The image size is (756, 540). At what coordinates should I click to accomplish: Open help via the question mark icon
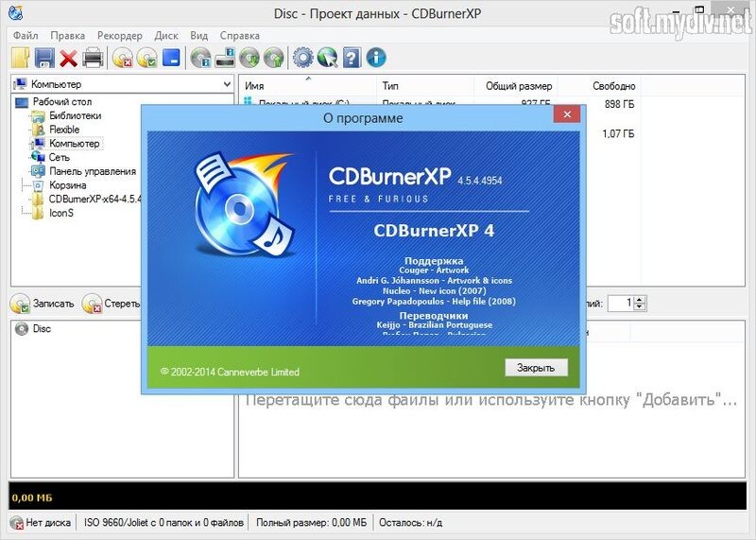click(x=352, y=58)
